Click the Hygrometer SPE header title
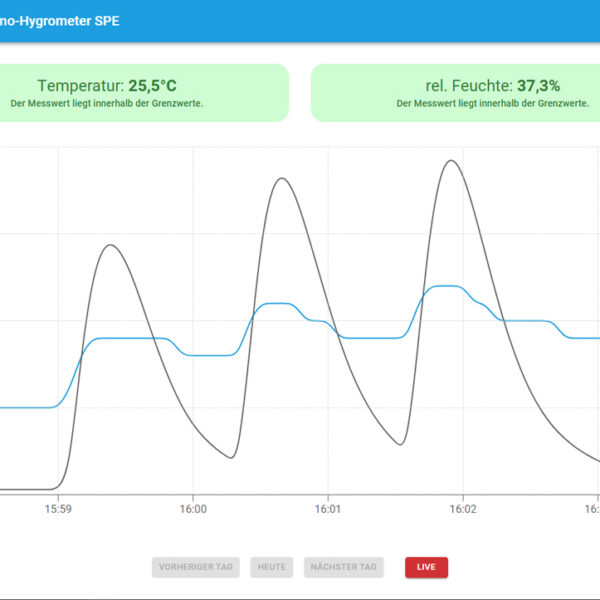Image resolution: width=600 pixels, height=600 pixels. (60, 20)
